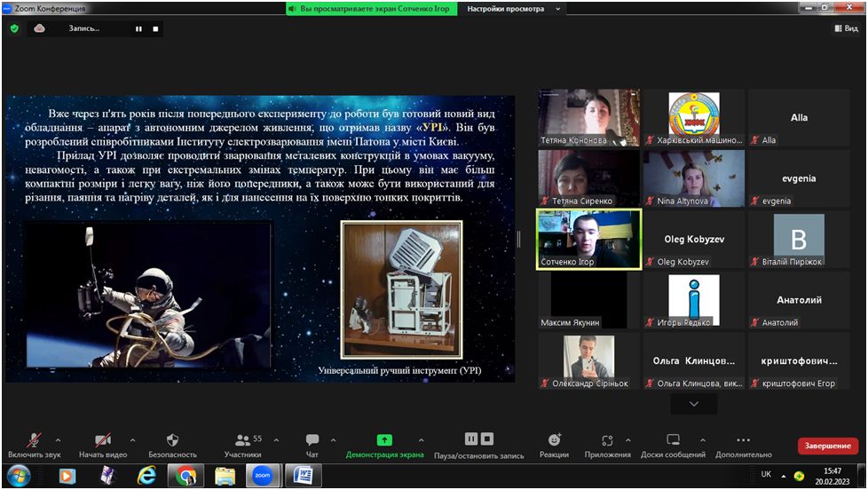The height and width of the screenshot is (490, 868).
Task: Open Дополнительно more options
Action: click(744, 445)
